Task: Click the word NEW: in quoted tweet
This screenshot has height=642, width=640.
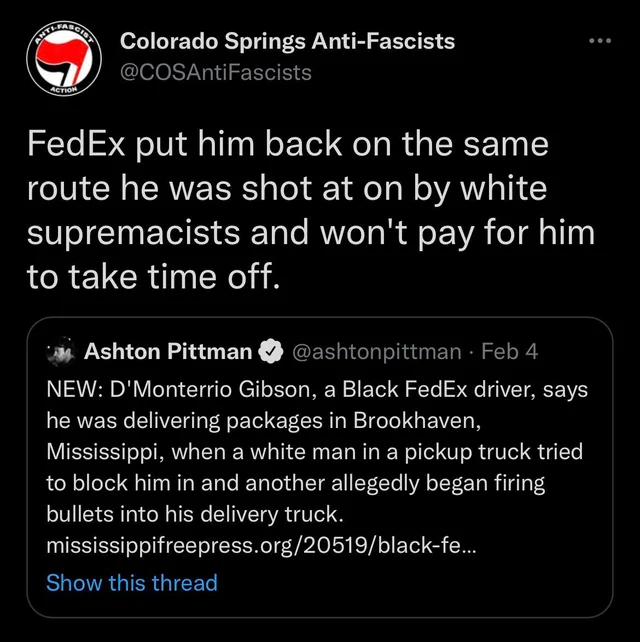Action: 75,388
